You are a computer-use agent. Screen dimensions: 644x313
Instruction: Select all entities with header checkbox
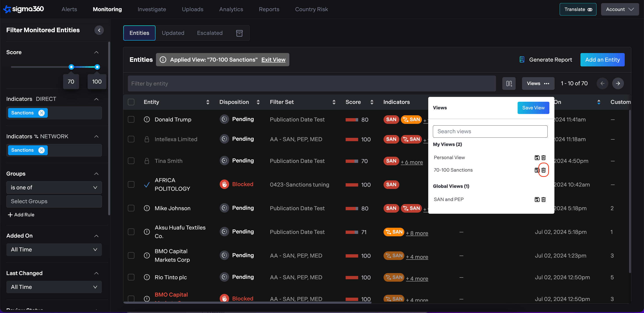tap(131, 102)
